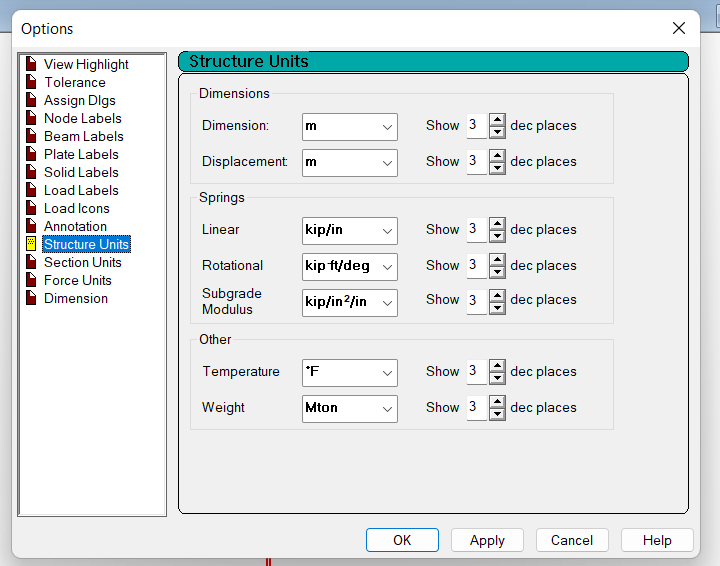Click the Displacement decimal places field

[x=477, y=162]
